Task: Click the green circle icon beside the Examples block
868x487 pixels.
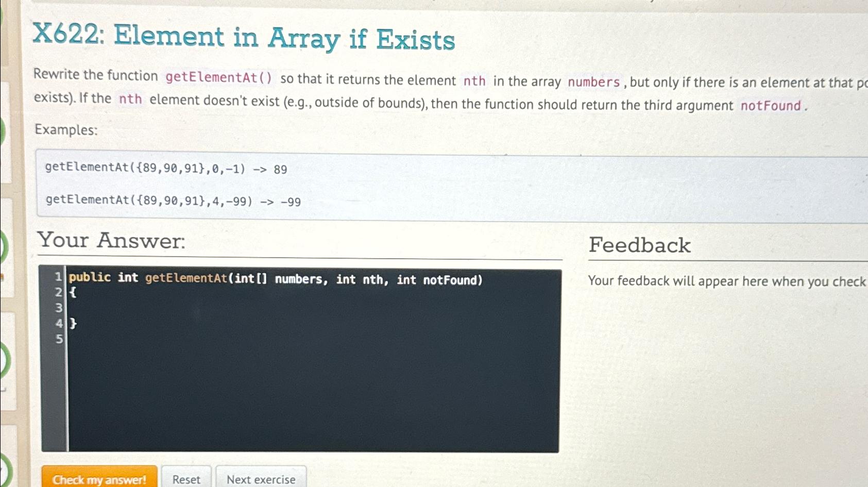Action: point(2,133)
